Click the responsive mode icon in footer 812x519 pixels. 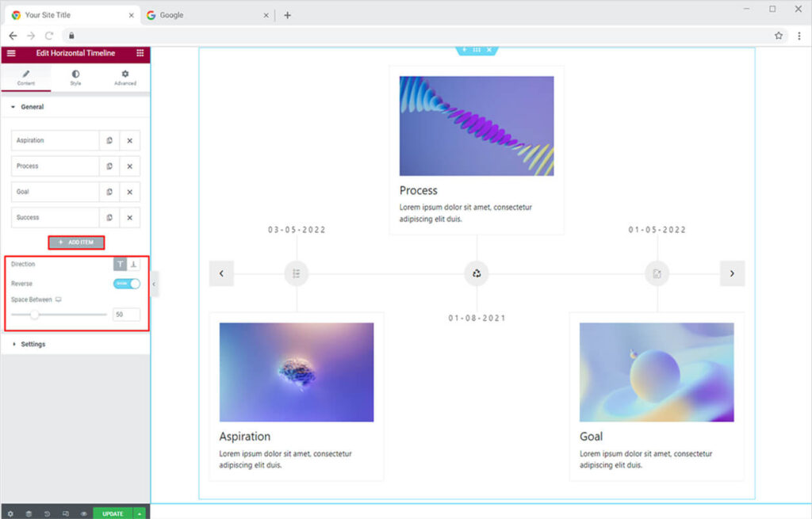65,513
